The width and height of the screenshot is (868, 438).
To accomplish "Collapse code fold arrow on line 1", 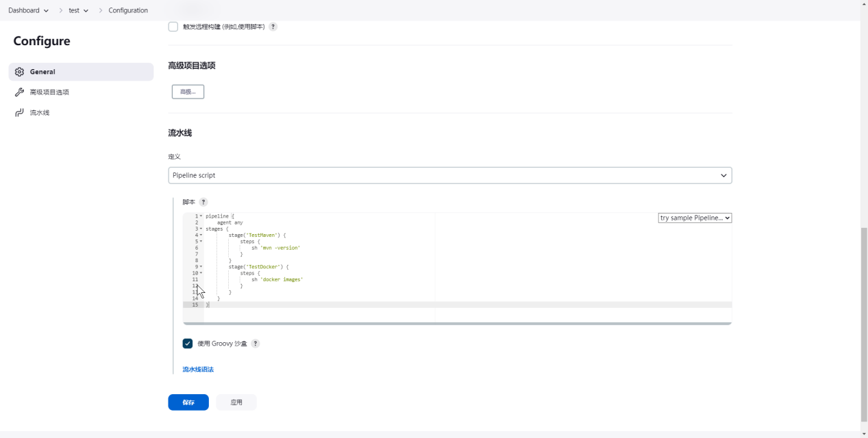I will pyautogui.click(x=201, y=216).
